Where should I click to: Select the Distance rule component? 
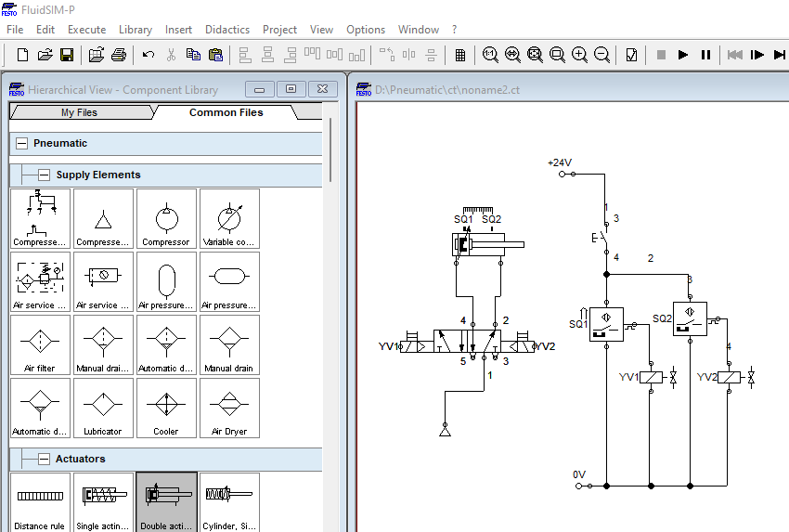tap(40, 502)
